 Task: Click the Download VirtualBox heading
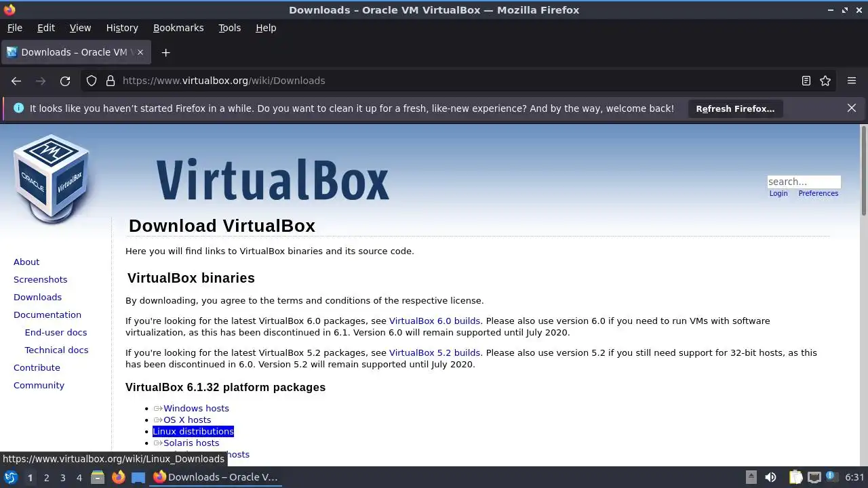tap(222, 226)
